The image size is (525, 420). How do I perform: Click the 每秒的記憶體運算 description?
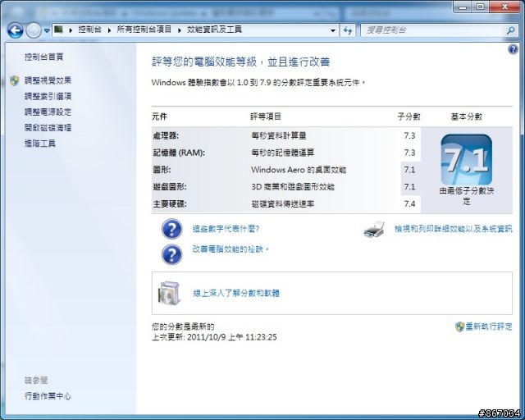point(282,153)
